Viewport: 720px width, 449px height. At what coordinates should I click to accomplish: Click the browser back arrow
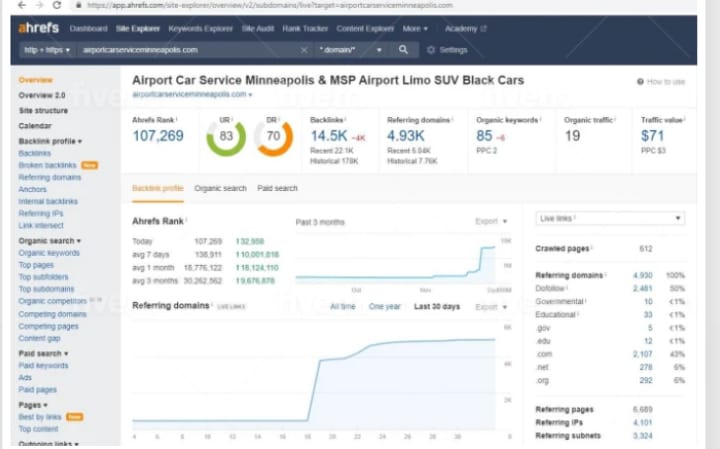click(x=18, y=5)
